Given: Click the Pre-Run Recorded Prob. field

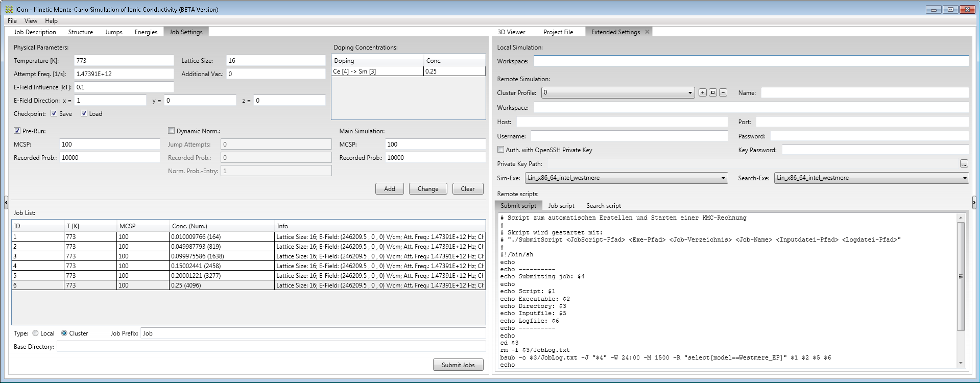Looking at the screenshot, I should pos(110,157).
